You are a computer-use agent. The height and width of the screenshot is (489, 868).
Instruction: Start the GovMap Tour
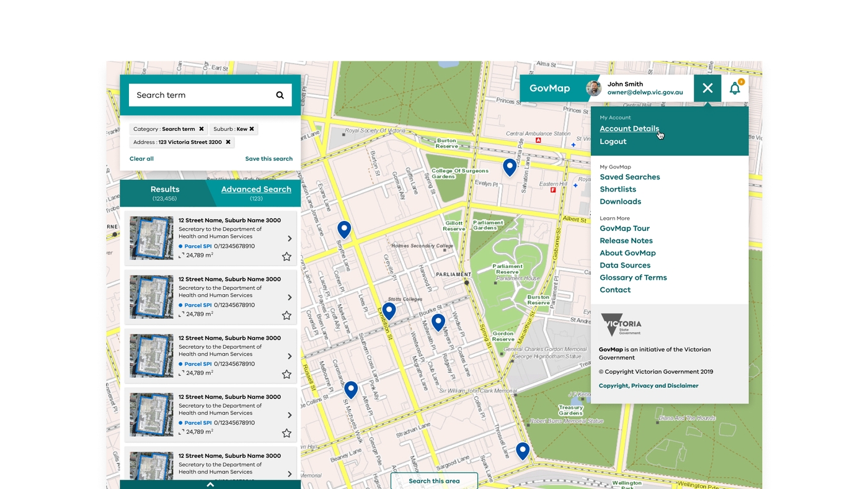[625, 228]
